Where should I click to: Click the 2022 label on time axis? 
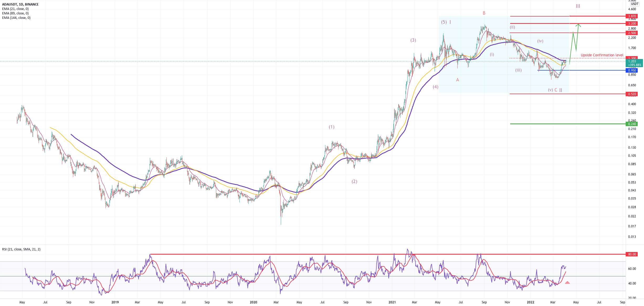tap(530, 302)
